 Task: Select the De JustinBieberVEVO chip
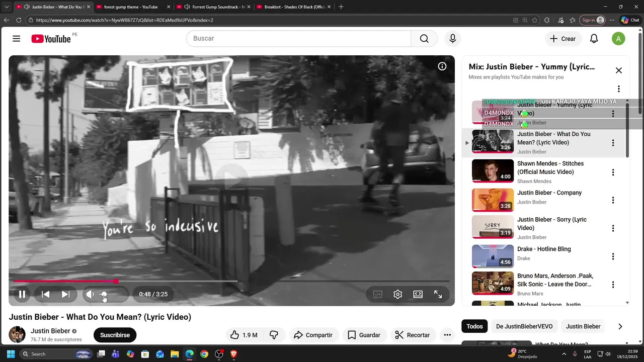pos(524,326)
